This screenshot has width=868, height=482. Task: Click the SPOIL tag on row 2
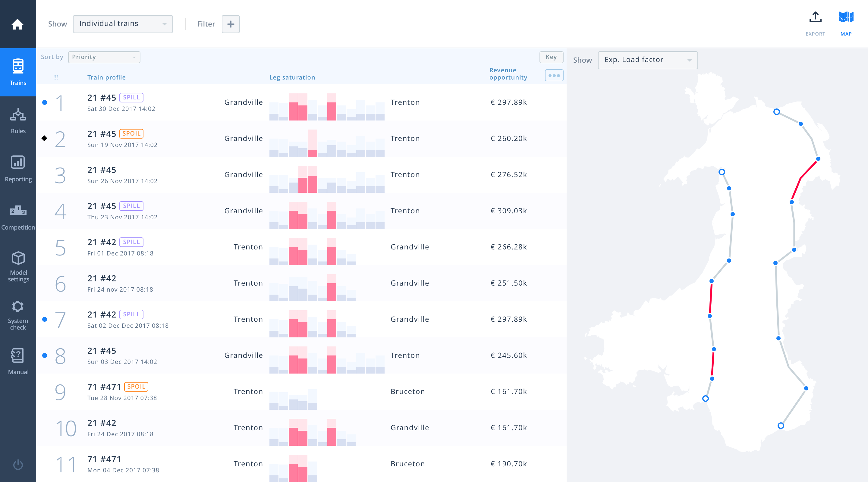point(131,133)
